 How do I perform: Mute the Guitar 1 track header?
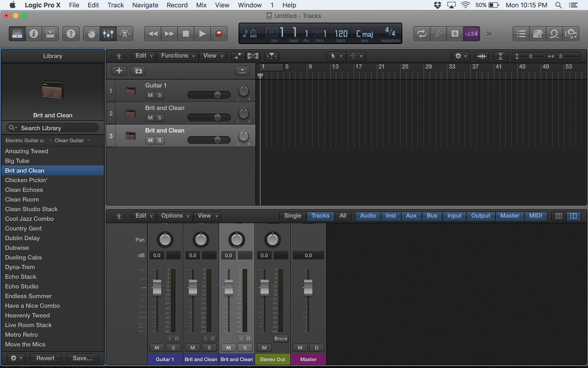point(150,95)
